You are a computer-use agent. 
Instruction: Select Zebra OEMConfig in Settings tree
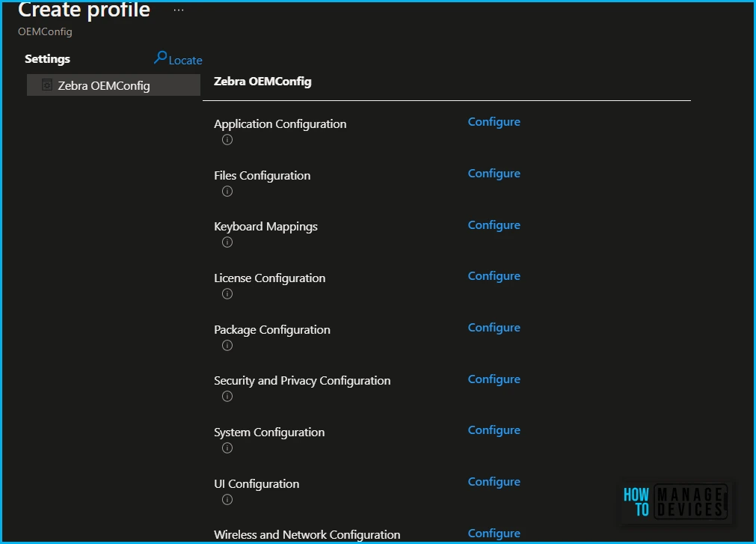click(x=114, y=85)
